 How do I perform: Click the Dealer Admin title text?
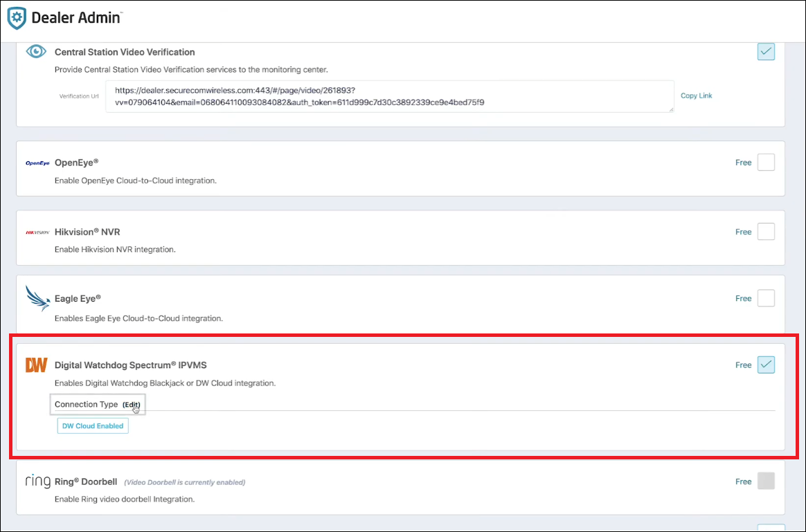pyautogui.click(x=77, y=17)
